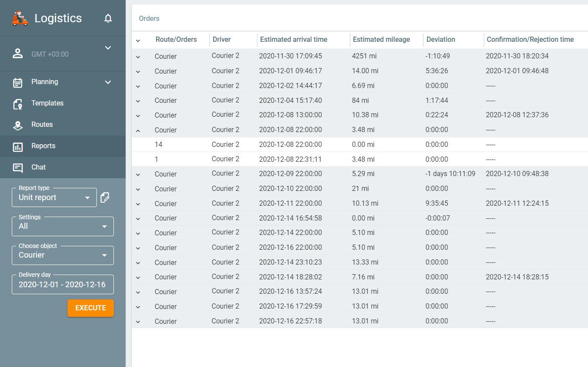Screen dimensions: 588x367
Task: Collapse the expanded 2020-12-08 22:00:00 route row
Action: tap(138, 130)
